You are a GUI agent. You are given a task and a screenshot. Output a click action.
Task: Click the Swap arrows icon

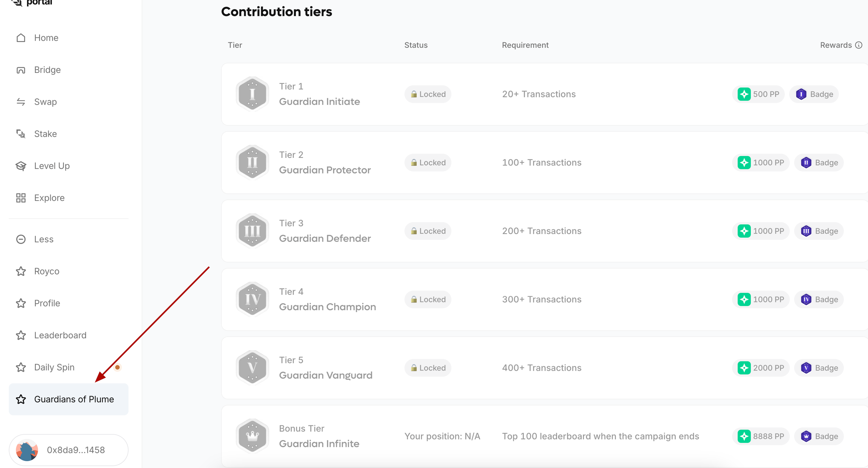pyautogui.click(x=21, y=102)
